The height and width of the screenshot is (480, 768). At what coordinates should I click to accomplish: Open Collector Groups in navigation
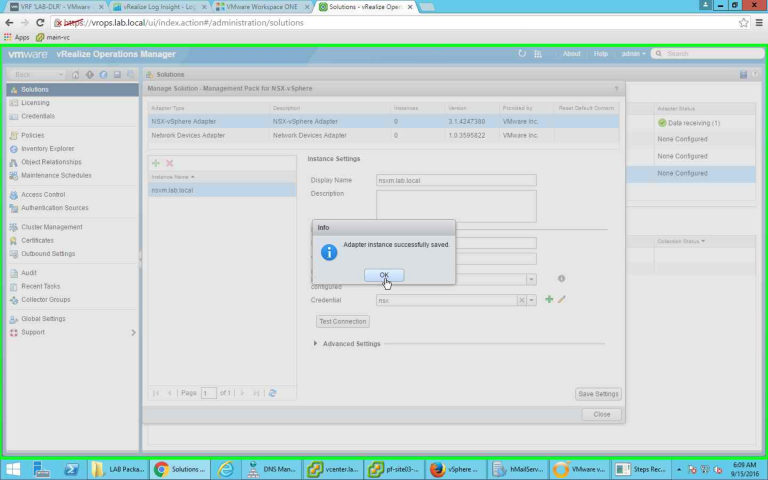46,299
